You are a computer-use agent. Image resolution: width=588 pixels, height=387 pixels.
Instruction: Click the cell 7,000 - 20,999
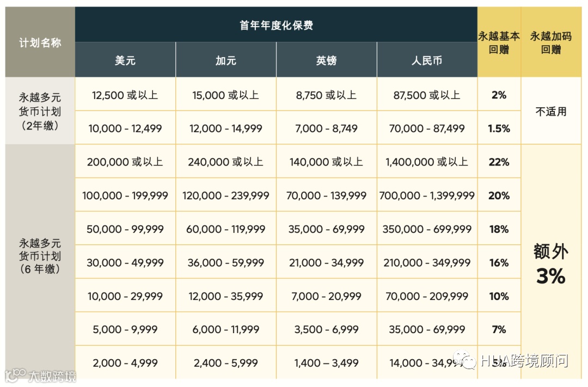pos(326,296)
